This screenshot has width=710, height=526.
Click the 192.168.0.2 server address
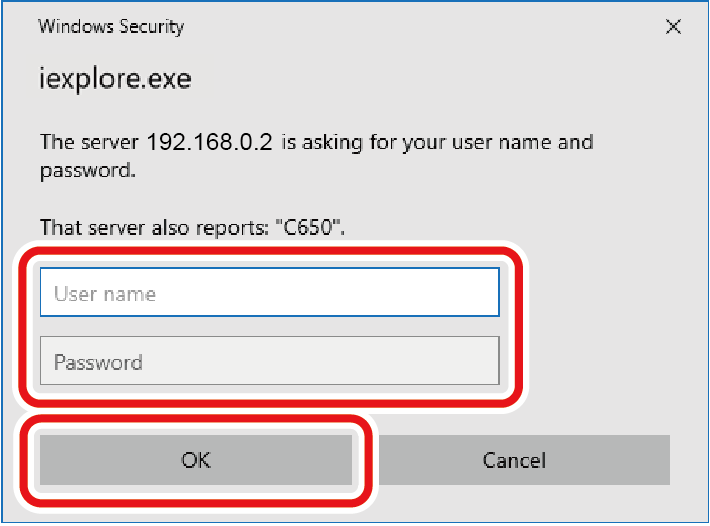pyautogui.click(x=210, y=141)
